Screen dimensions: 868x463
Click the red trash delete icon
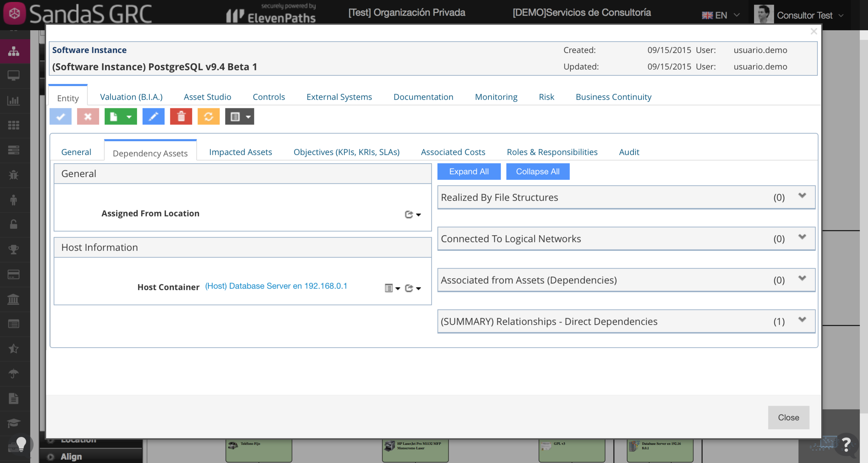(181, 117)
